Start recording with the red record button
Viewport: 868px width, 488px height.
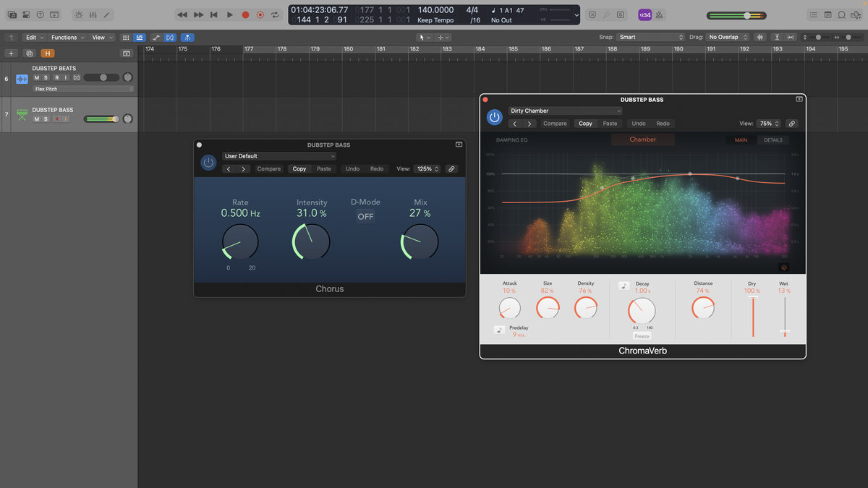(x=246, y=14)
